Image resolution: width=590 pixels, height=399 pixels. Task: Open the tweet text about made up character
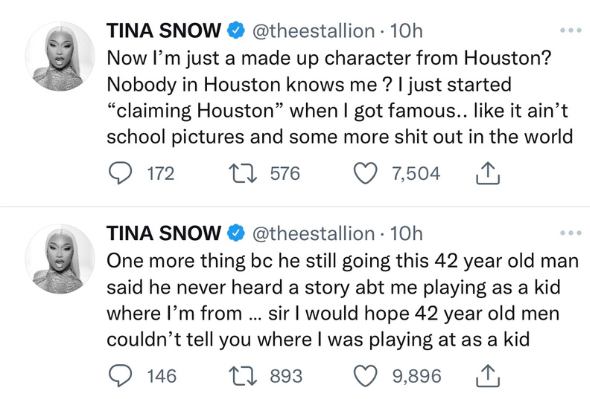[x=339, y=97]
